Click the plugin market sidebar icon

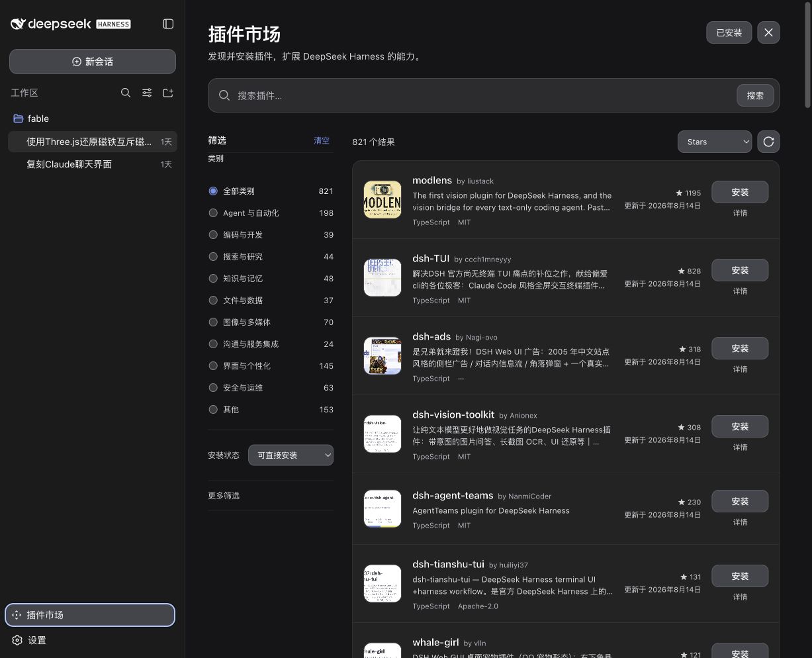(x=17, y=615)
